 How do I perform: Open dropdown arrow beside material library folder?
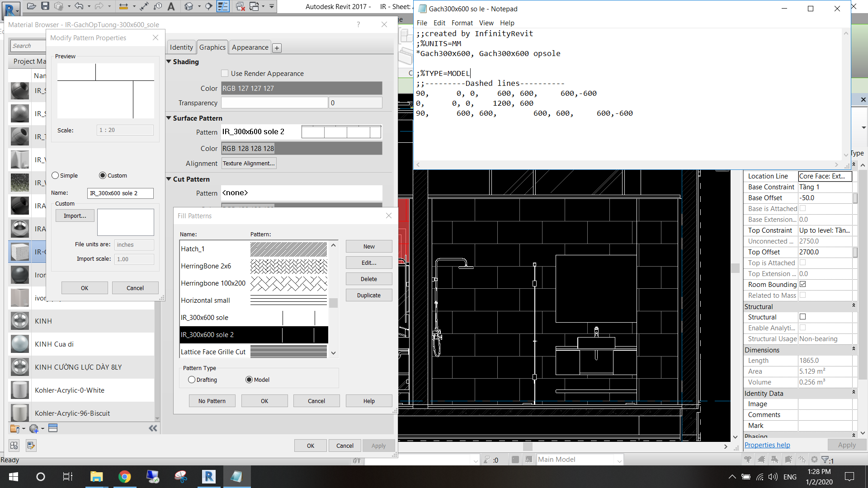(x=24, y=428)
